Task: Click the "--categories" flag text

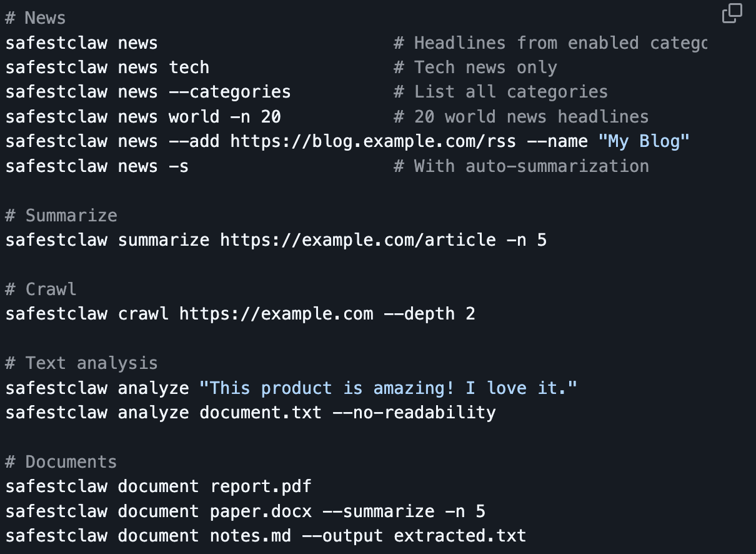Action: click(x=230, y=92)
